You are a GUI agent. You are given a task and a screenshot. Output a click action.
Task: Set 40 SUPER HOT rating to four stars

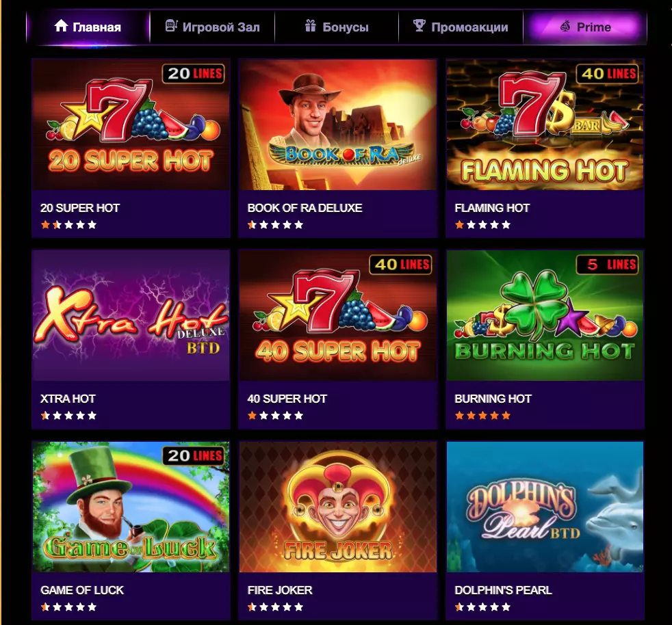(287, 414)
